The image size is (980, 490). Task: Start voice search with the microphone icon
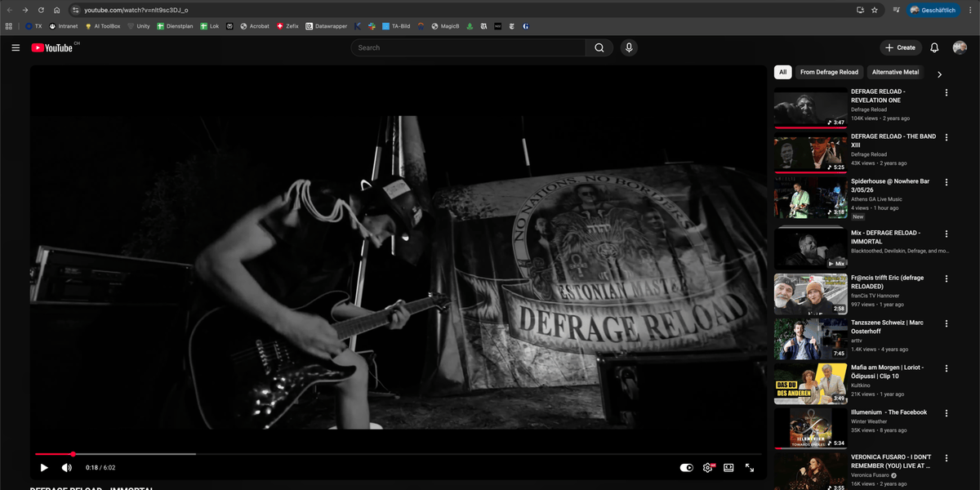(629, 48)
